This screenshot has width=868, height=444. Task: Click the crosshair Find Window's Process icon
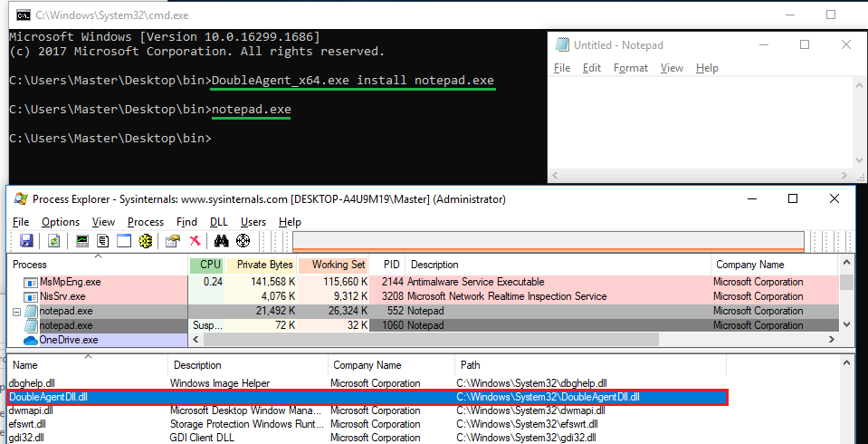[243, 241]
